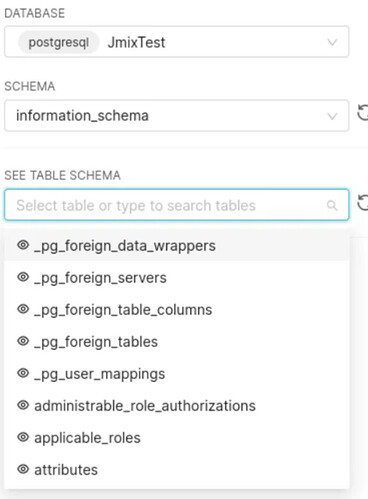368x499 pixels.
Task: Choose _pg_foreign_tables option
Action: (x=177, y=342)
